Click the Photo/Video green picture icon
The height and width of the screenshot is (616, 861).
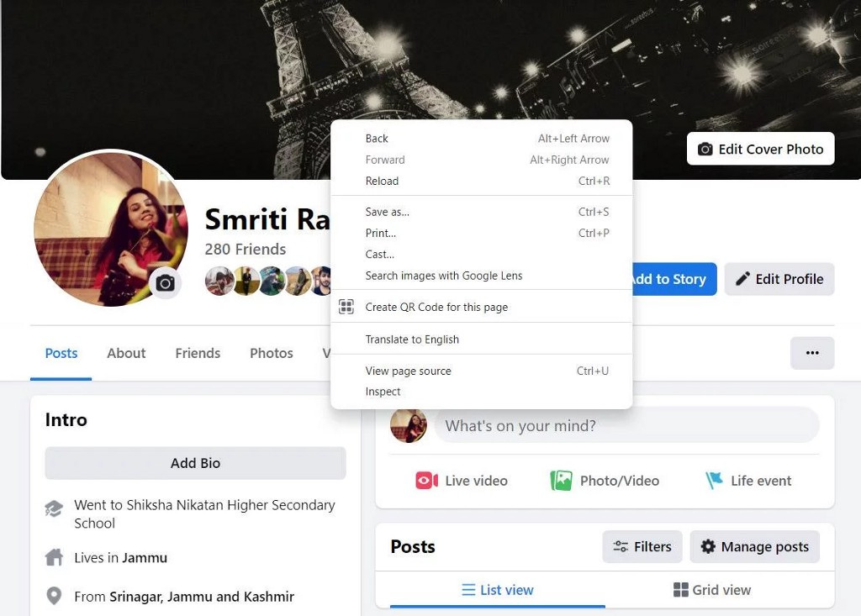pyautogui.click(x=561, y=481)
